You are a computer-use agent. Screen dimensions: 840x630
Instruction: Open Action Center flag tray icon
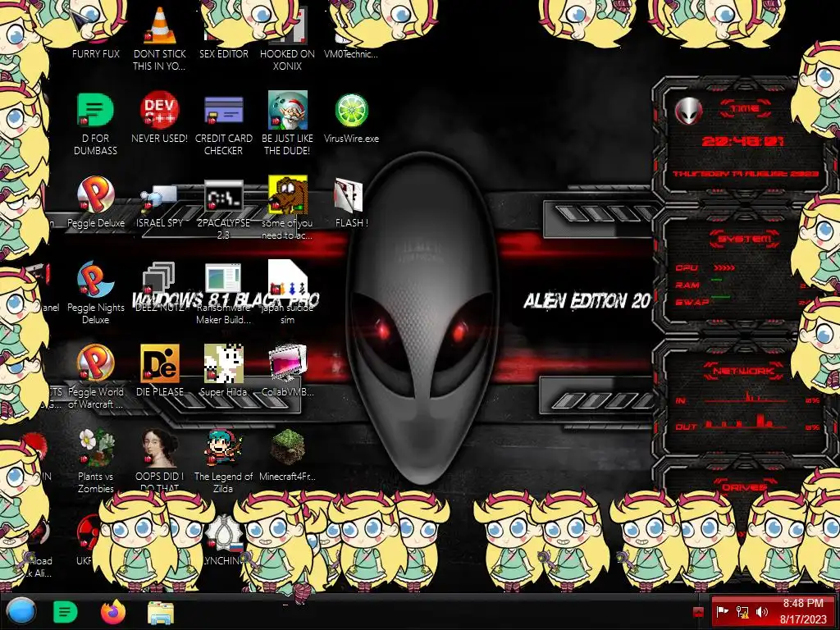click(x=723, y=611)
